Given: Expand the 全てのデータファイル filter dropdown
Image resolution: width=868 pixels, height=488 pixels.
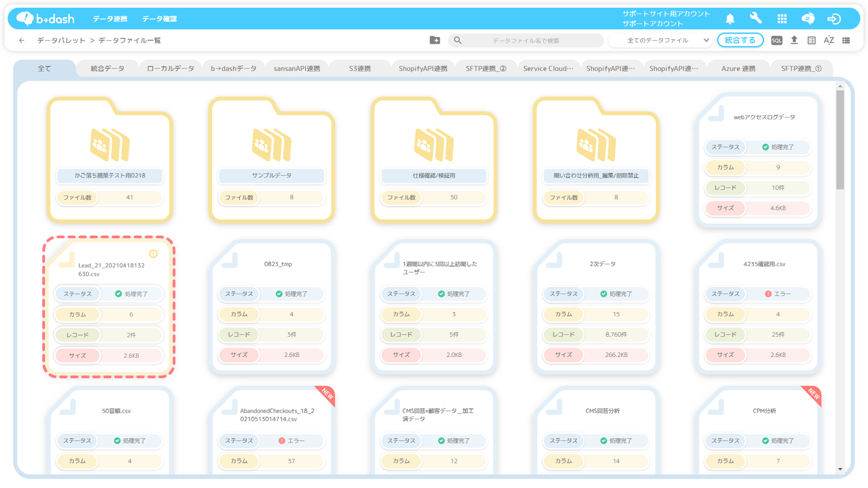Looking at the screenshot, I should coord(662,40).
